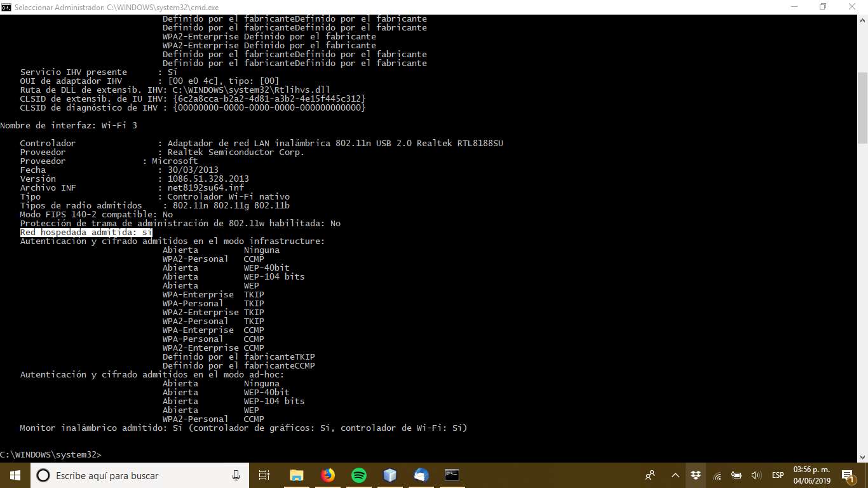This screenshot has width=868, height=488.
Task: Minimize the cmd.exe window
Action: pos(794,7)
